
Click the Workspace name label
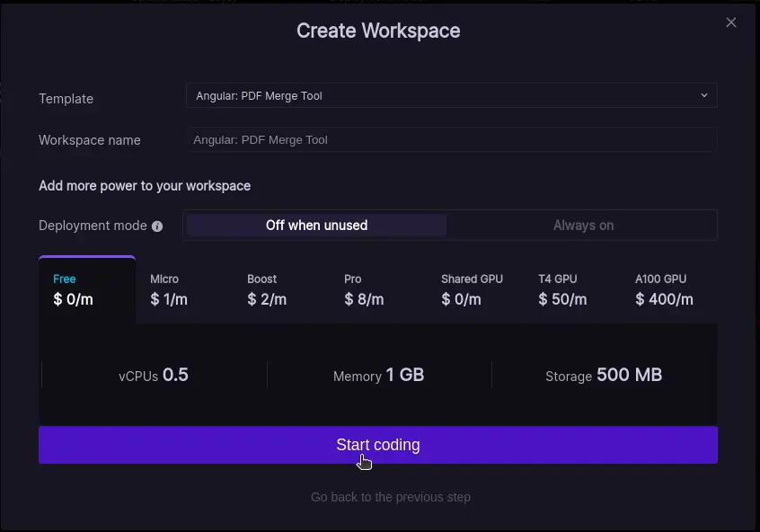90,140
